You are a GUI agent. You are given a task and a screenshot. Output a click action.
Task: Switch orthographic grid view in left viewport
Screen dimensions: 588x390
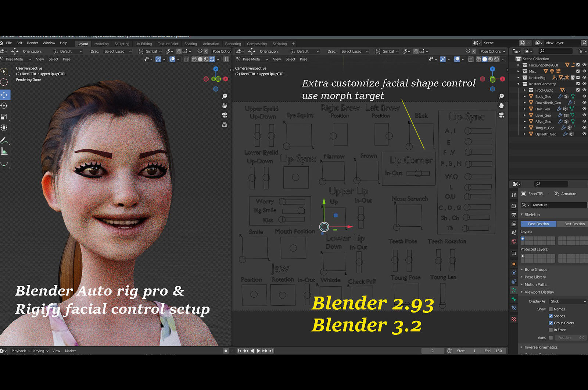point(225,125)
